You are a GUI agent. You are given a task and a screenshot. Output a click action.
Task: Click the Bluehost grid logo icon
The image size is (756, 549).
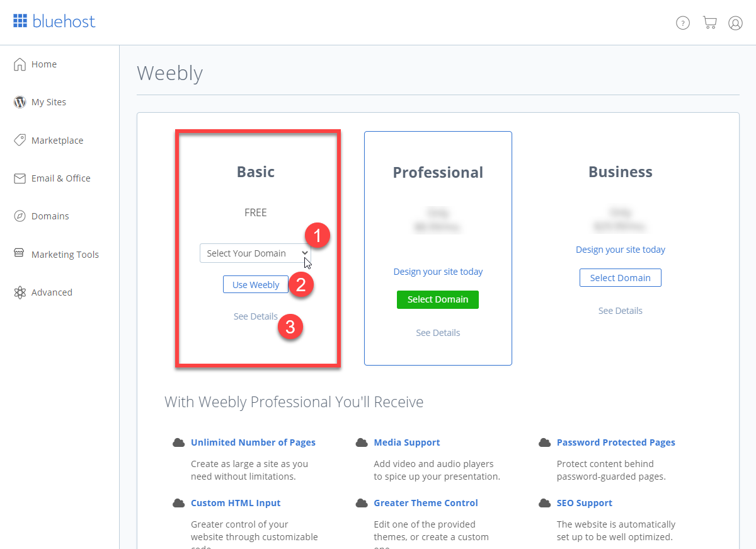tap(20, 21)
